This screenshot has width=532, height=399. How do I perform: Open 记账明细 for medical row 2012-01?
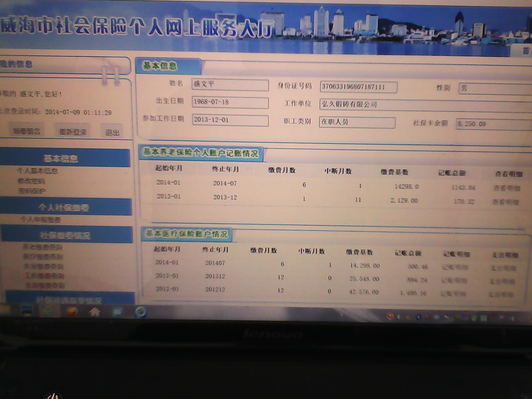pyautogui.click(x=453, y=294)
